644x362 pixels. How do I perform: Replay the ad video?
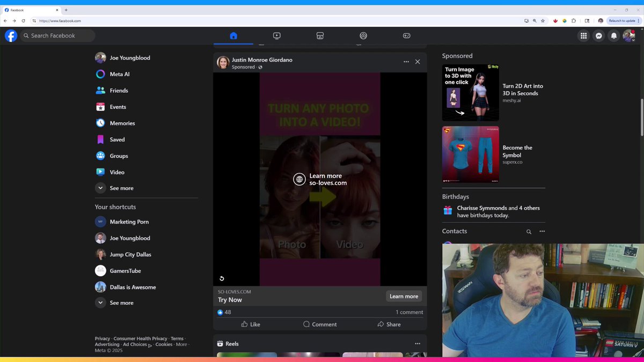222,278
